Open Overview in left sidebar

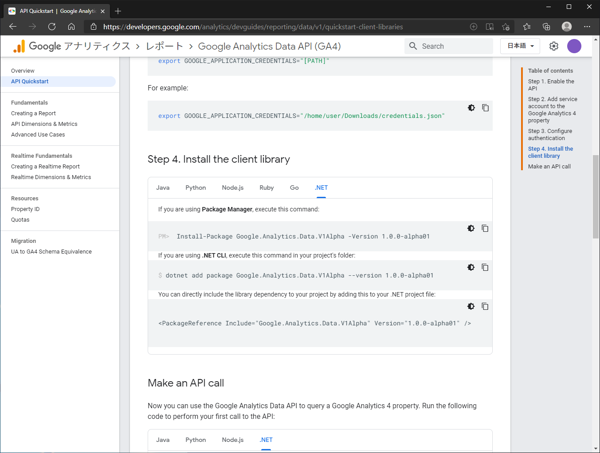(x=23, y=71)
